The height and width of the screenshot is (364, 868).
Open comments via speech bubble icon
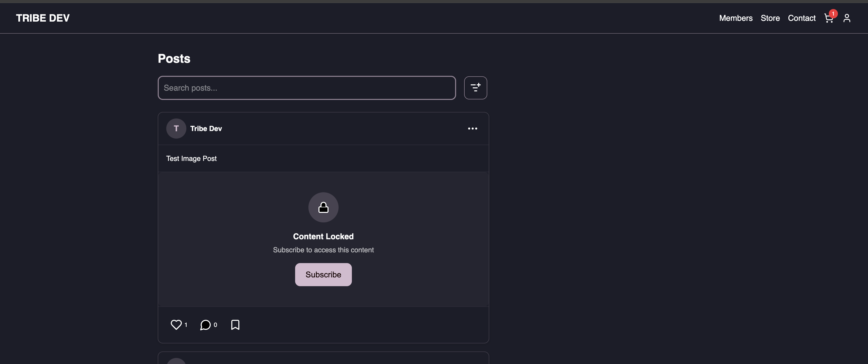coord(205,325)
